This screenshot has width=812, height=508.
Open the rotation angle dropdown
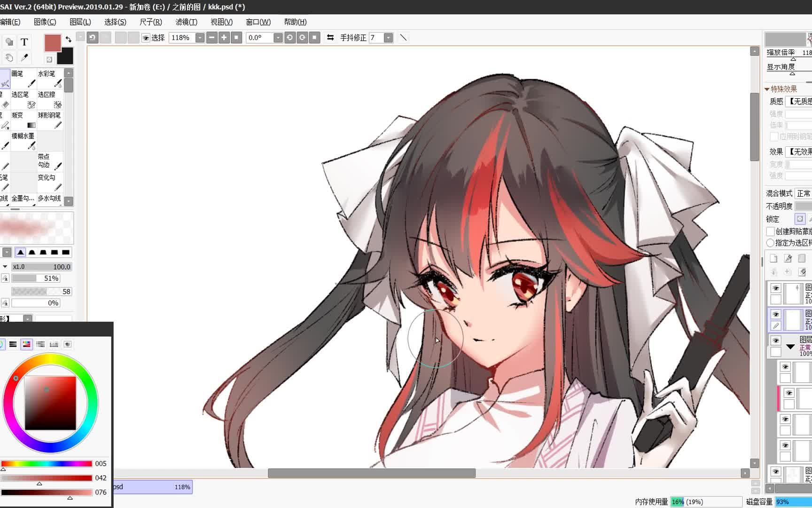click(278, 38)
